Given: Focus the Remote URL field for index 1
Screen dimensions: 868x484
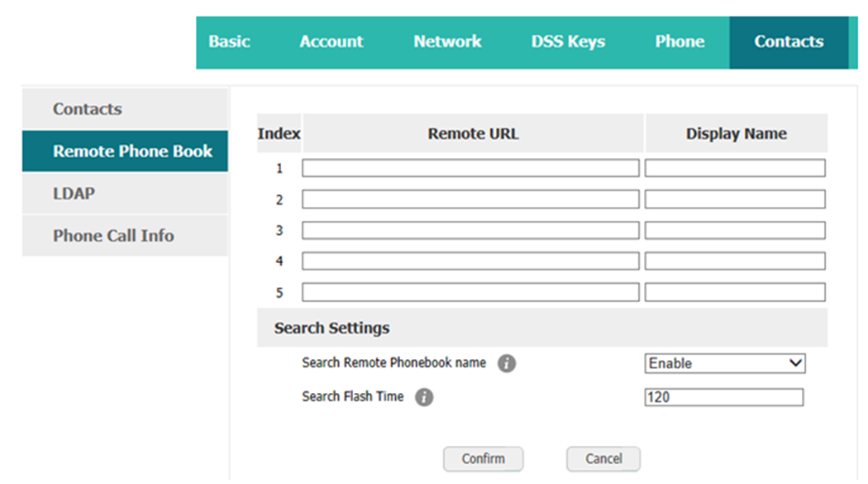Looking at the screenshot, I should (x=470, y=168).
